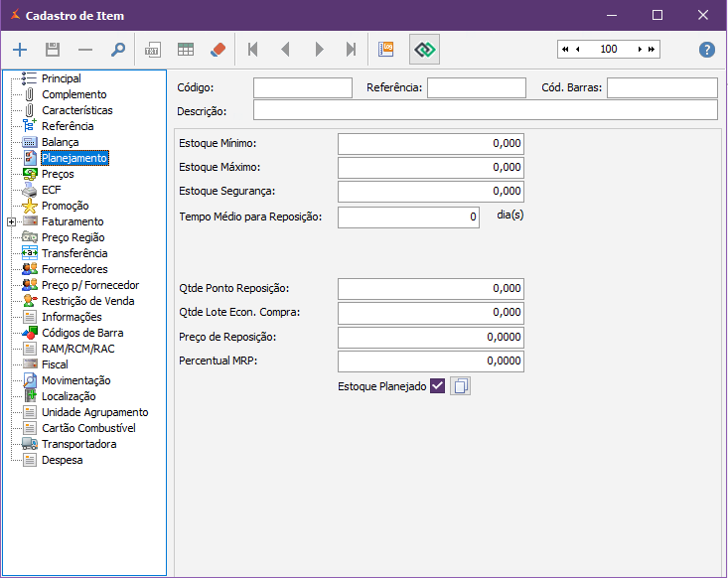
Task: Open Códigos de Barra in the tree
Action: coord(82,333)
